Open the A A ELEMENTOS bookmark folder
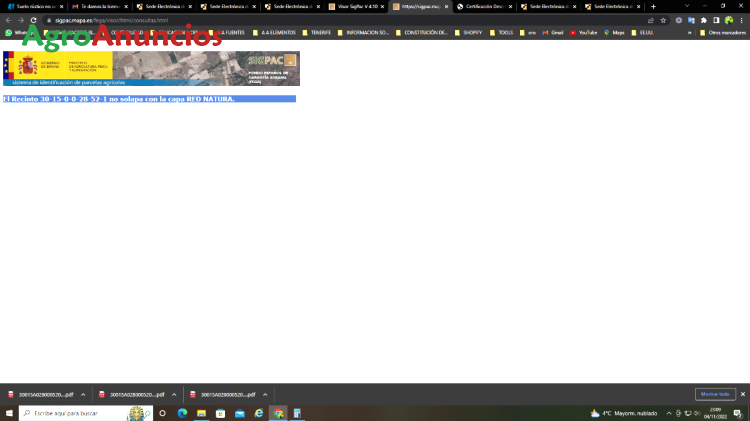 274,33
